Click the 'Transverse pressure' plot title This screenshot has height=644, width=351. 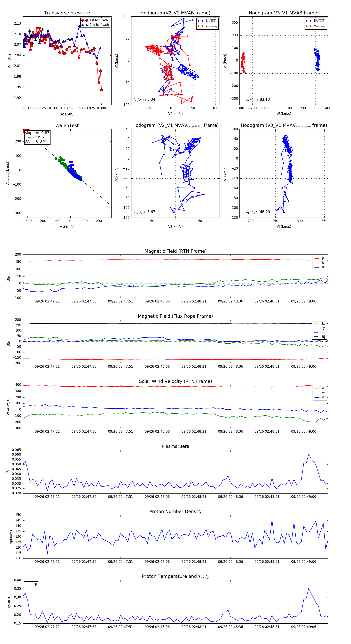tap(67, 13)
